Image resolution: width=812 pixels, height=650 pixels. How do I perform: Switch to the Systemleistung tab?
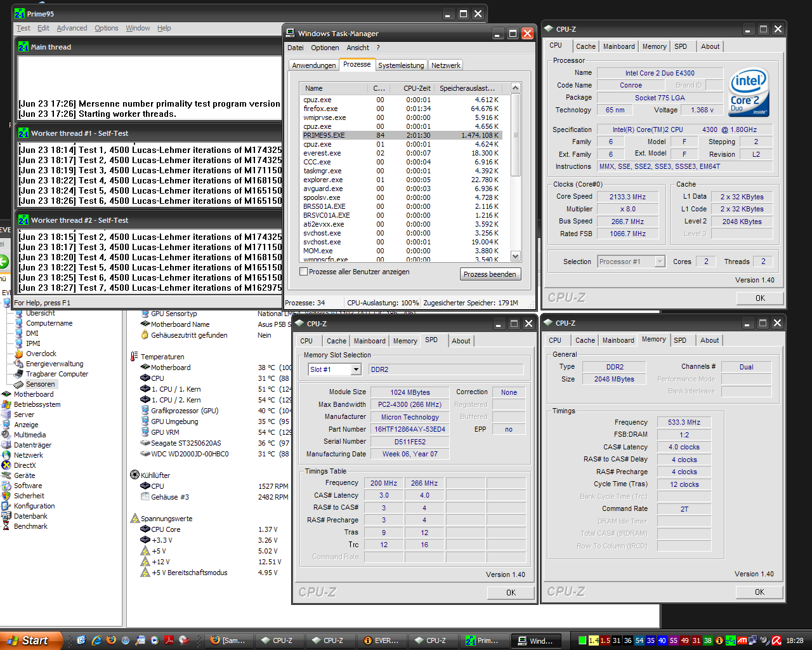(401, 65)
